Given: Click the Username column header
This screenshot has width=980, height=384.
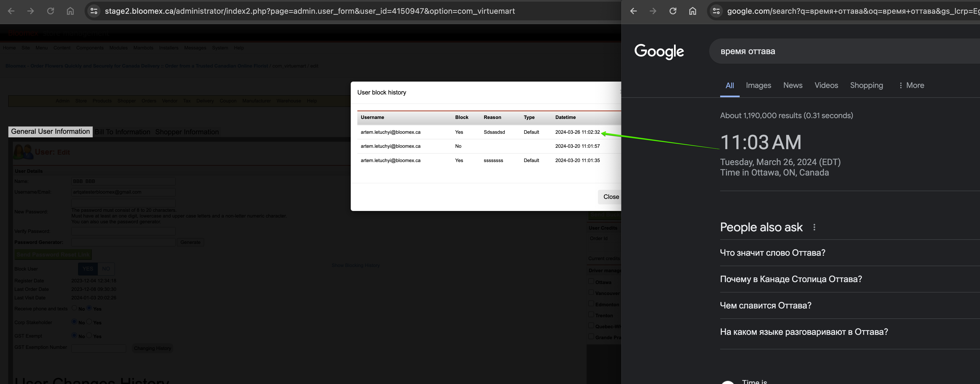Looking at the screenshot, I should (x=372, y=117).
